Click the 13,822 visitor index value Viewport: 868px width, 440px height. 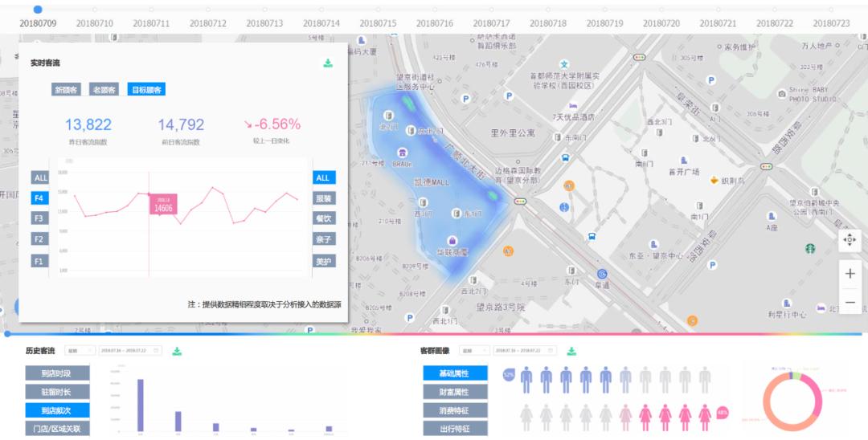pos(88,125)
